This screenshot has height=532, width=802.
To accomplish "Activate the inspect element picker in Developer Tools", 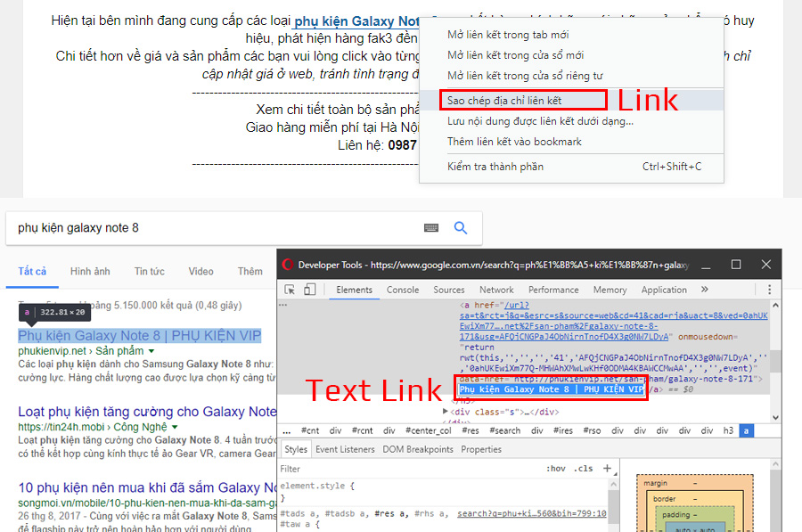I will (290, 290).
